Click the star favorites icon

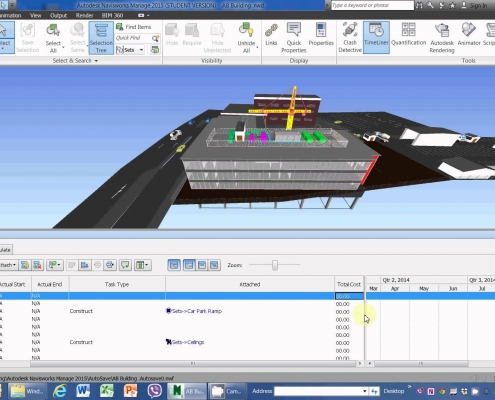click(x=452, y=5)
